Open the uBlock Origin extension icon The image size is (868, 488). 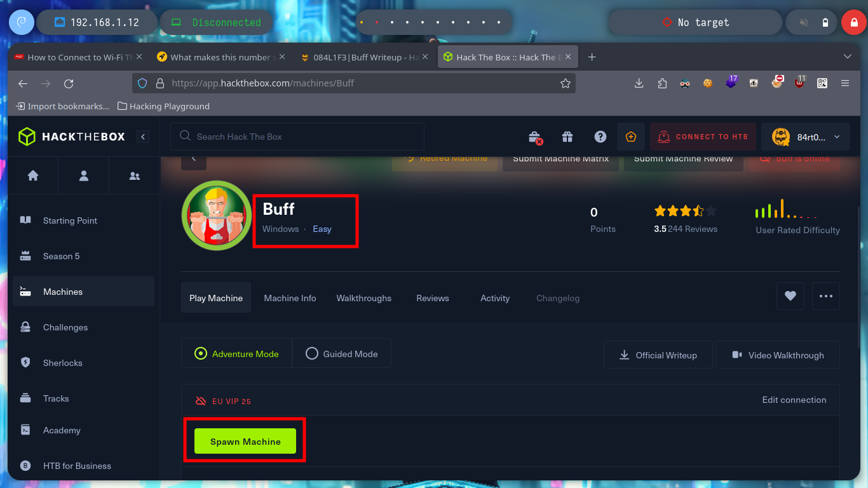pyautogui.click(x=799, y=82)
